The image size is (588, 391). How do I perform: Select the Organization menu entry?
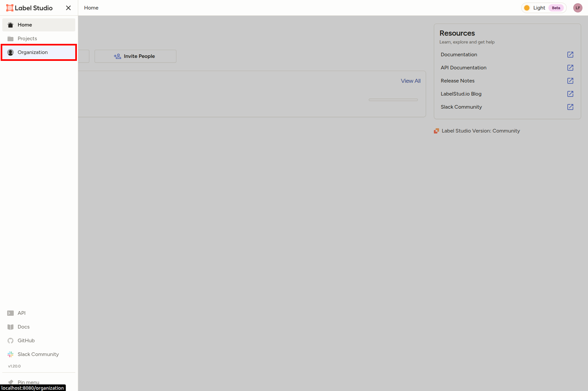coord(33,52)
